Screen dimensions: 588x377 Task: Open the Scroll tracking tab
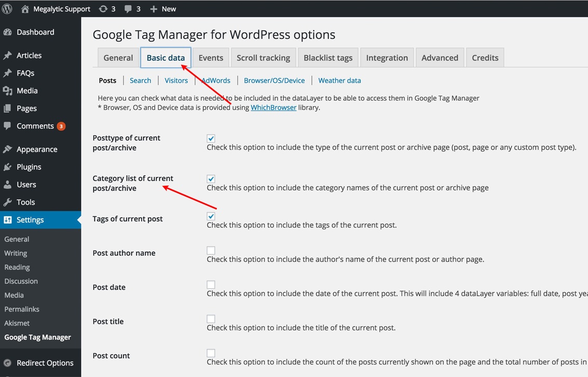pyautogui.click(x=263, y=58)
